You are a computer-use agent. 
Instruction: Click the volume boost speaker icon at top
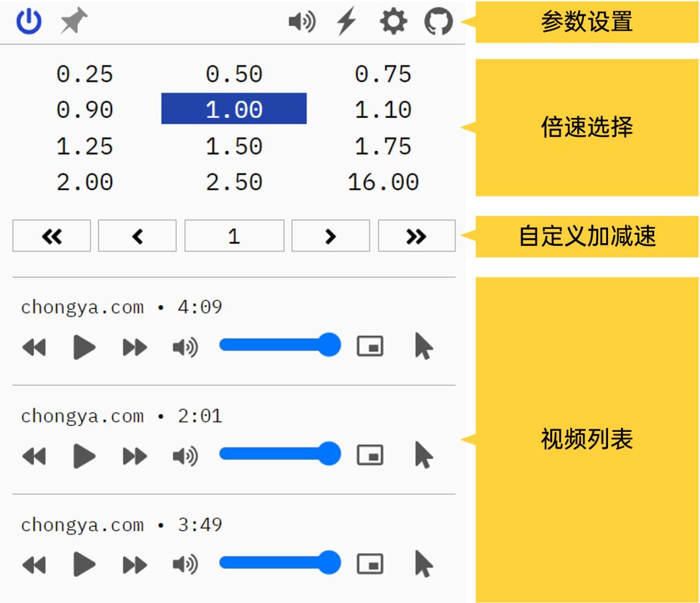point(301,21)
